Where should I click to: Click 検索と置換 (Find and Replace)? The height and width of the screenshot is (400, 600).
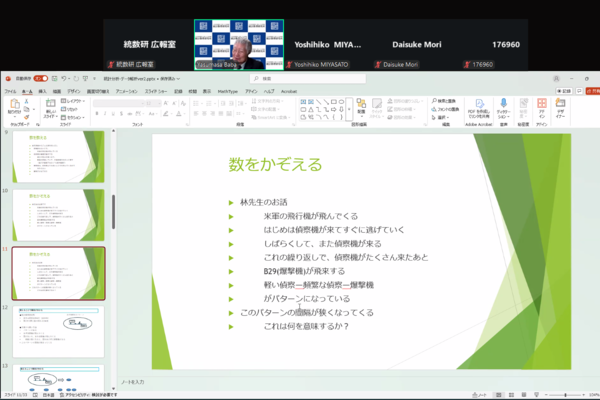click(444, 101)
